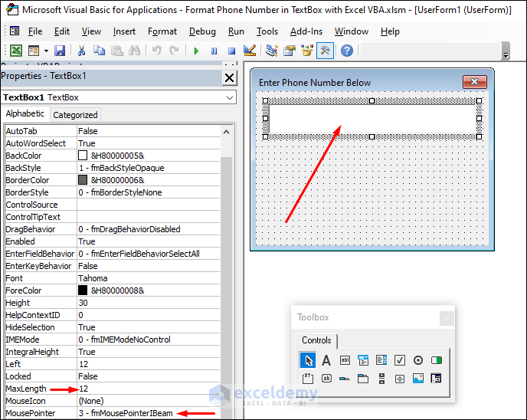Pick the ListBox tool in the Toolbox
The image size is (527, 420).
click(x=381, y=359)
